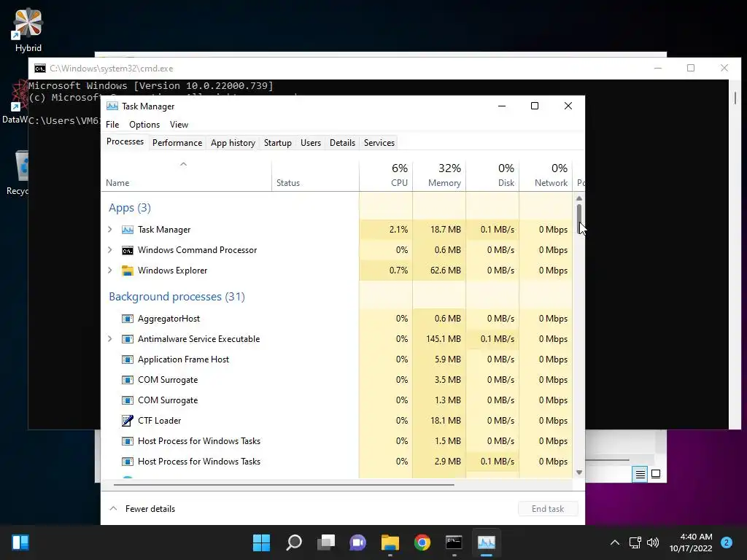
Task: Open the clock and date flyout
Action: [691, 542]
